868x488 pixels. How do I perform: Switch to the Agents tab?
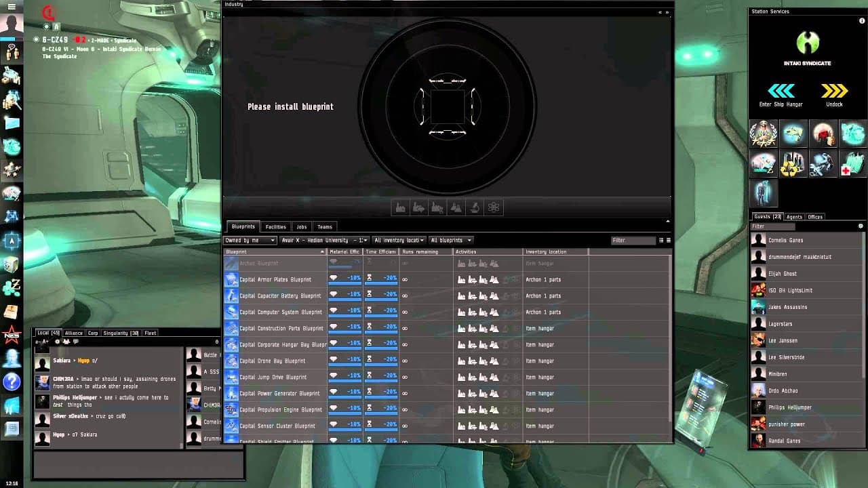pyautogui.click(x=794, y=217)
